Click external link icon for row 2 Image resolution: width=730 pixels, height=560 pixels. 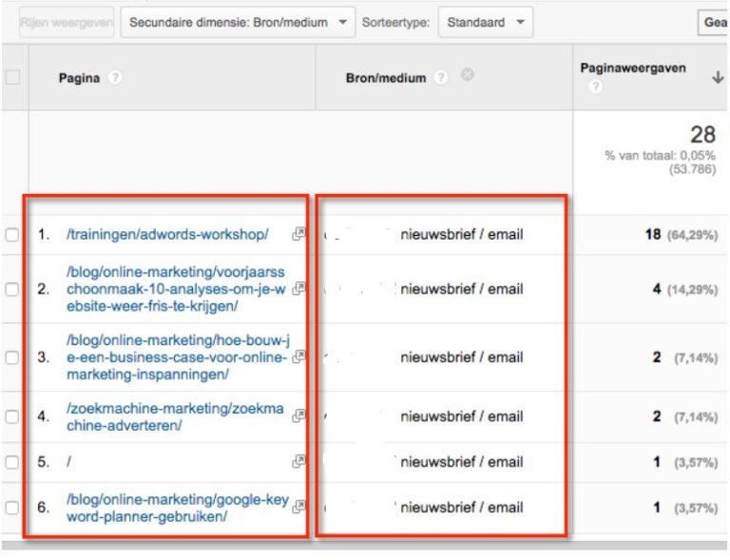tap(298, 288)
